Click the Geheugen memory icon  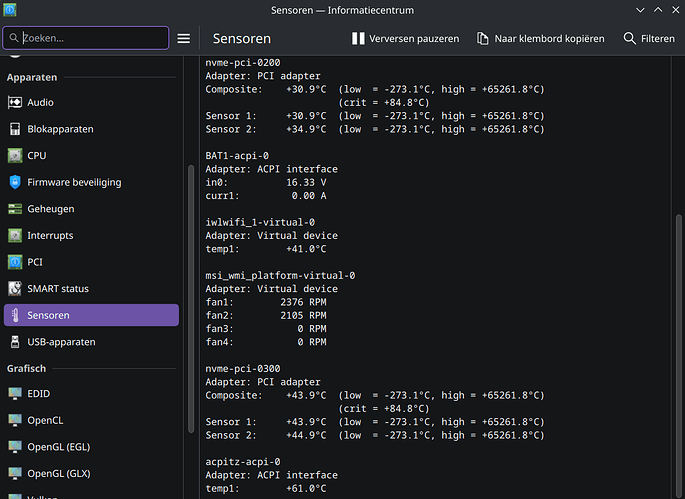[15, 209]
